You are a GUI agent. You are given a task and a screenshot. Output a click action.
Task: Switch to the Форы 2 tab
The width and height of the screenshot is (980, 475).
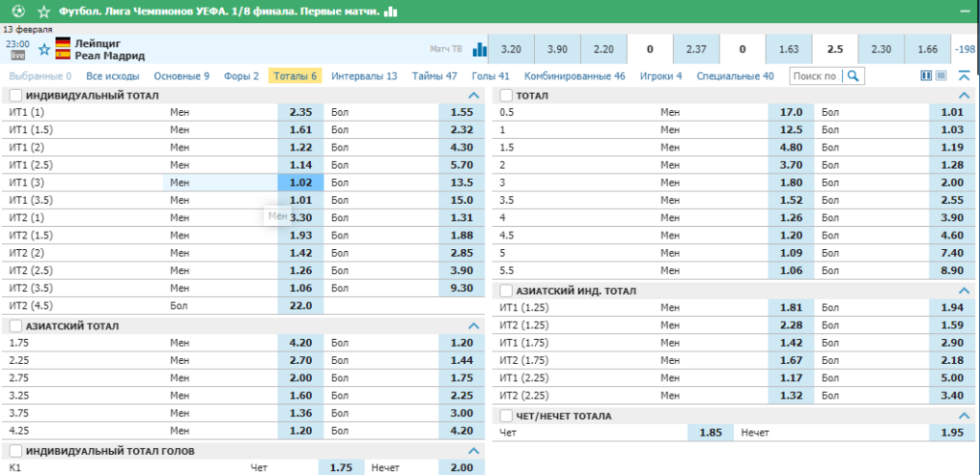point(241,77)
